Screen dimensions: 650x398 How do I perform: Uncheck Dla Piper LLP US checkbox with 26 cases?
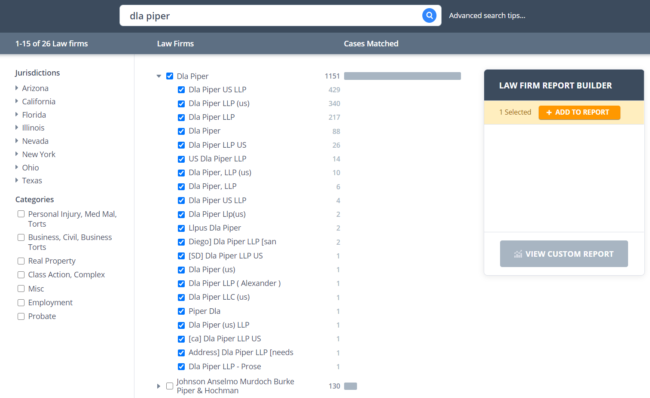(181, 145)
